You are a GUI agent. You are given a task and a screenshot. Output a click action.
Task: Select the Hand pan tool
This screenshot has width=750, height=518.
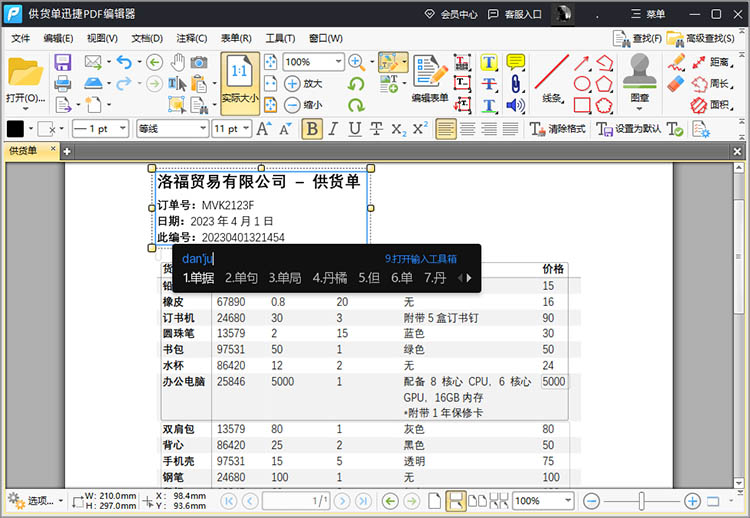pos(178,62)
